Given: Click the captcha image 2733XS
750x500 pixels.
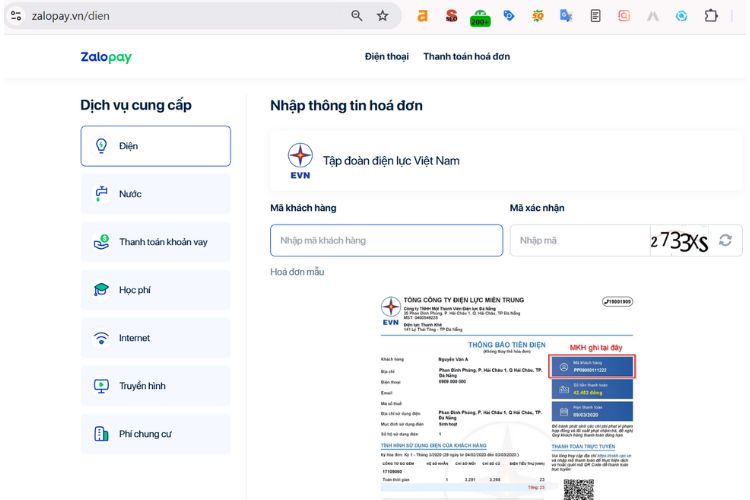Looking at the screenshot, I should tap(679, 241).
